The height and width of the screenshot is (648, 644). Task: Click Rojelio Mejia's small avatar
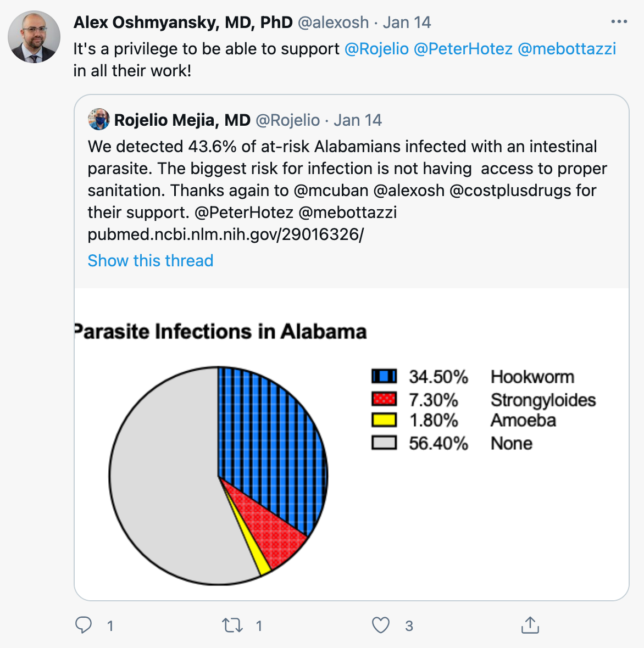[99, 120]
